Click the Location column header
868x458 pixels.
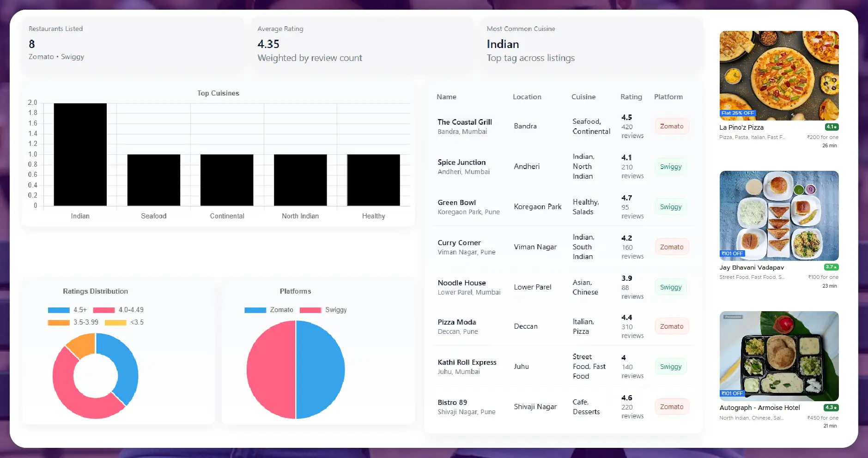tap(526, 96)
